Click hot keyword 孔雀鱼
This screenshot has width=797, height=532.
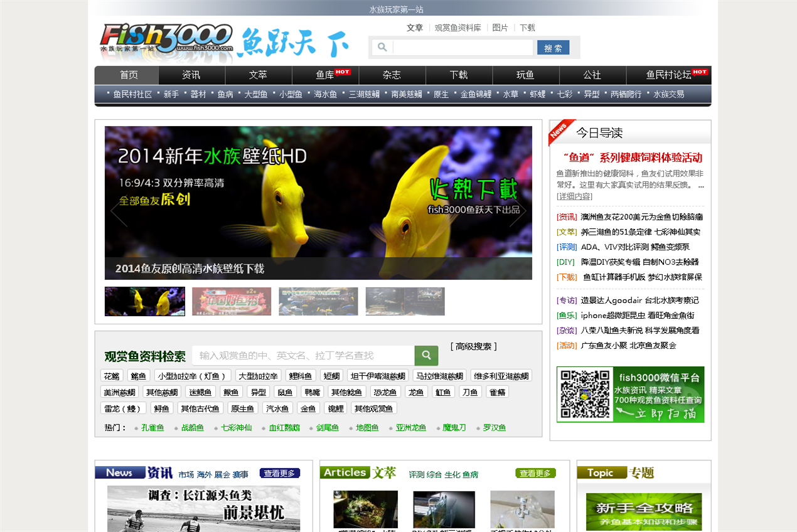tap(152, 428)
